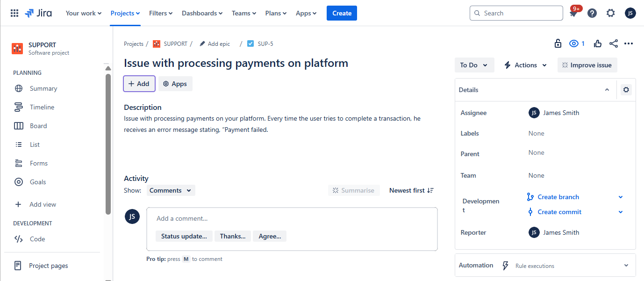Click the Improve issue button

(x=587, y=65)
